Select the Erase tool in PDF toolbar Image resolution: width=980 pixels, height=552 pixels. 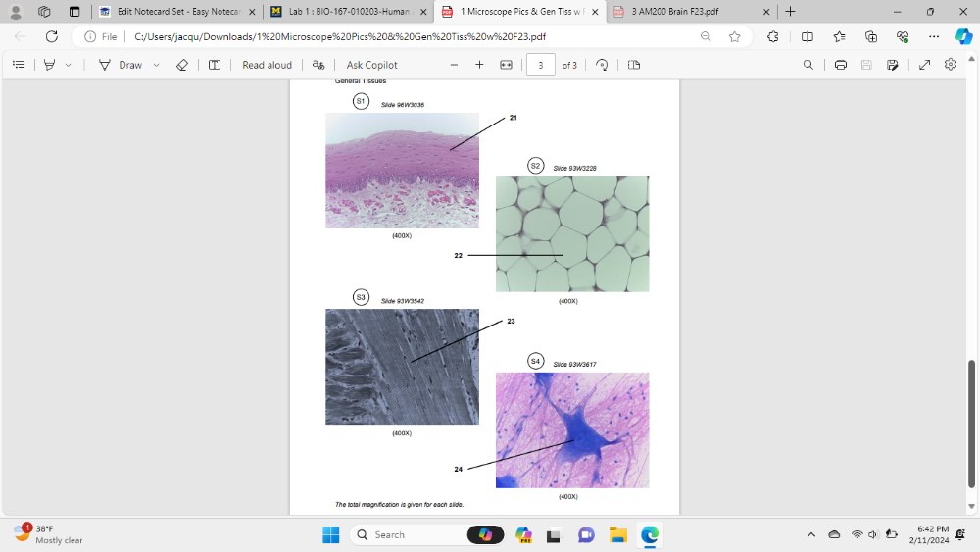click(181, 65)
